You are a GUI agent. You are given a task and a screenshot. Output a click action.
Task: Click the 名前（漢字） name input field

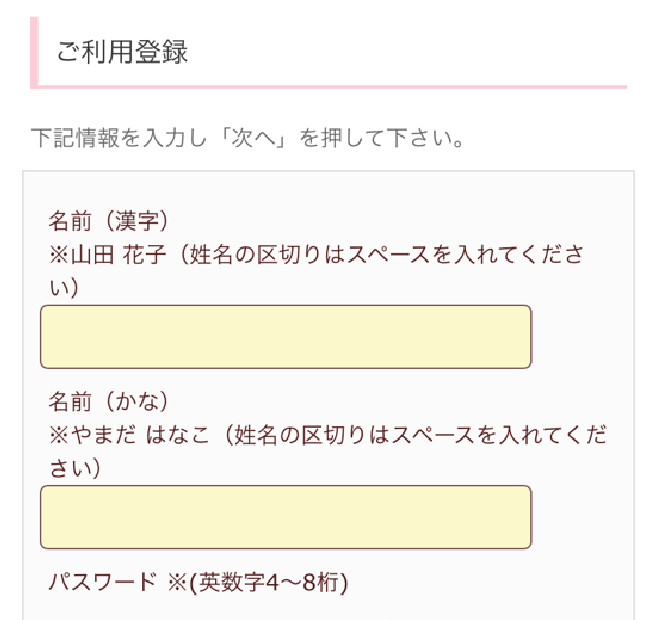coord(285,337)
